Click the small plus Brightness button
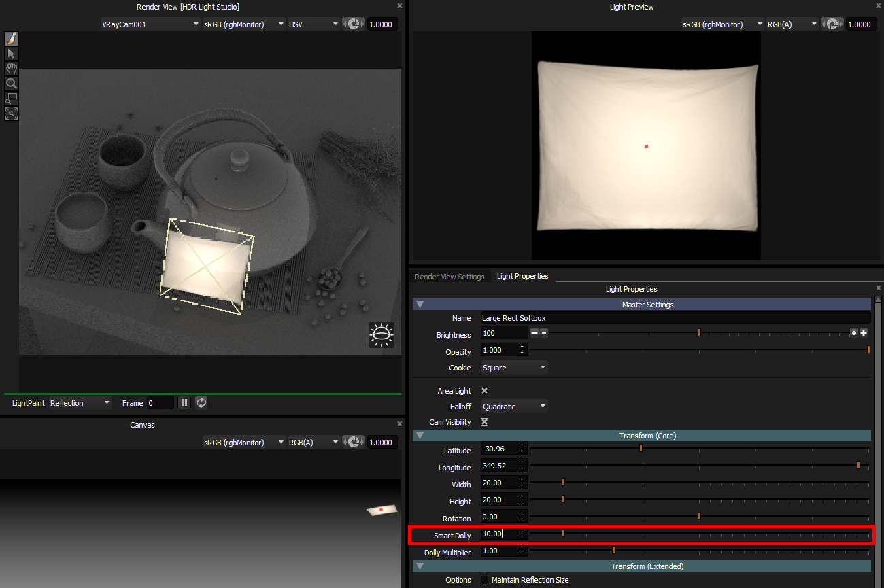 854,333
